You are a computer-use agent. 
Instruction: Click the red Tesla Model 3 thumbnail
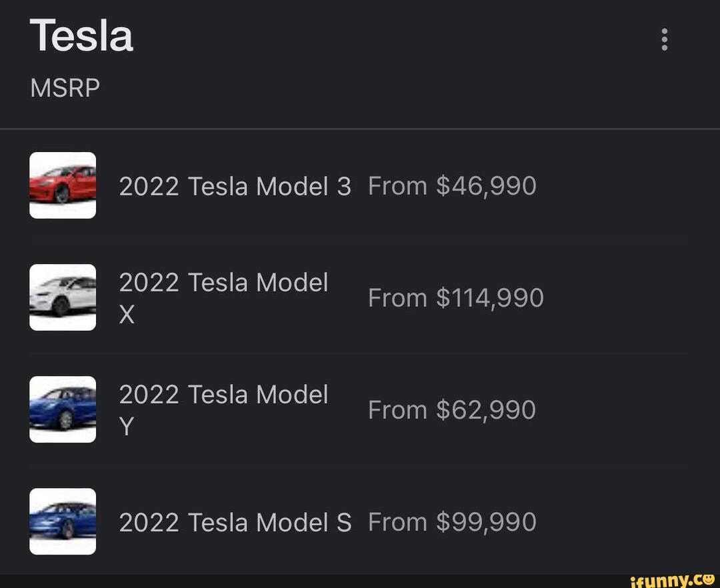pos(63,185)
